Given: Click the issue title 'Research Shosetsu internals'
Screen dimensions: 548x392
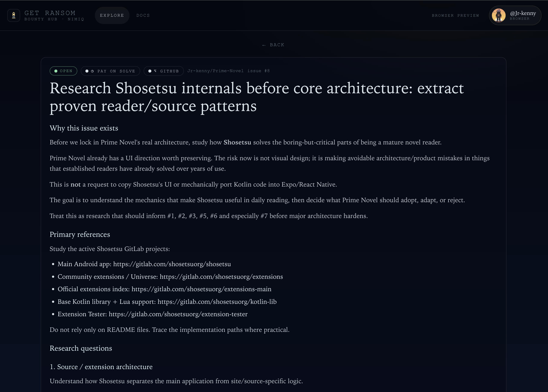Looking at the screenshot, I should click(x=257, y=97).
